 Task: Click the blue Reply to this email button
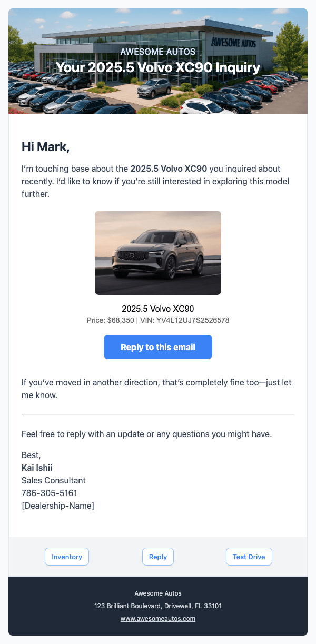[158, 347]
